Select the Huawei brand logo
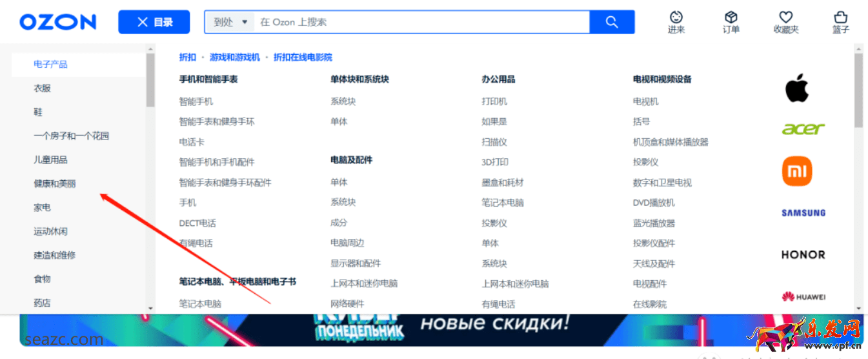This screenshot has width=868, height=359. click(803, 297)
